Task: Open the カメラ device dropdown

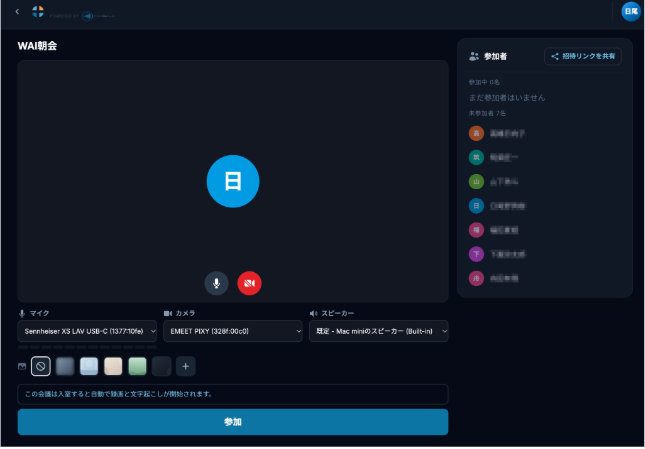Action: (x=233, y=331)
